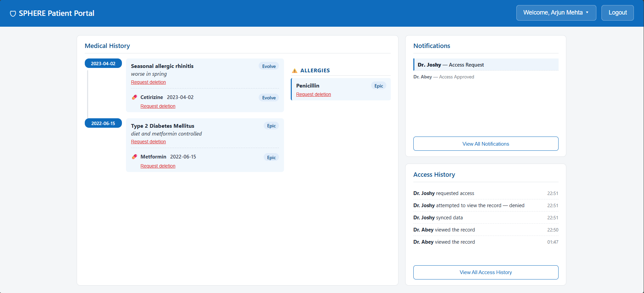Click Dr. Abey viewed the record at 01:47
Screen dimensions: 644x293
(x=486, y=242)
